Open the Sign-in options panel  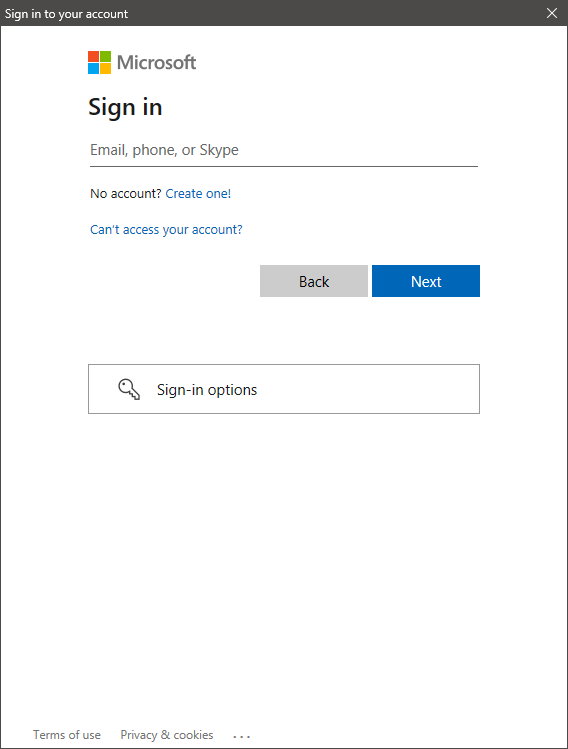[284, 389]
